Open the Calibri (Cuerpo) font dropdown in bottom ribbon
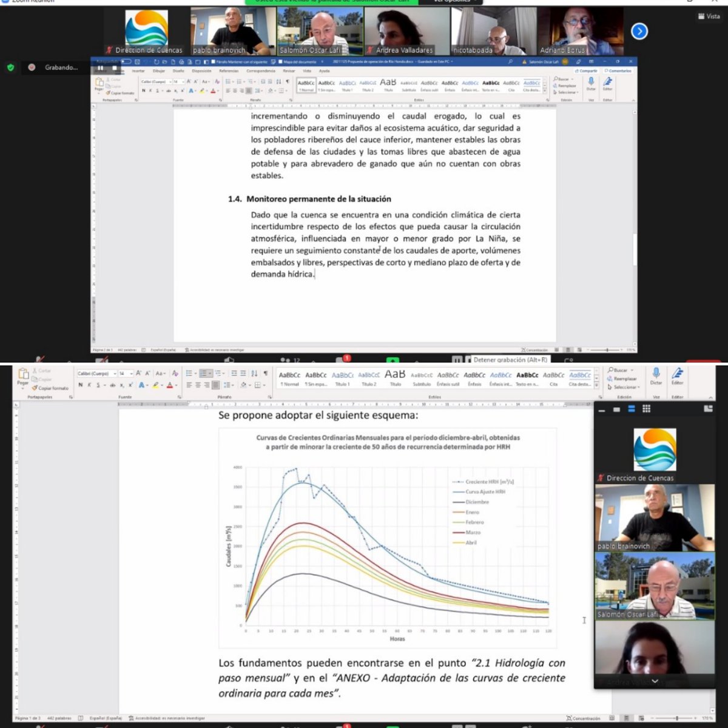 pos(114,374)
